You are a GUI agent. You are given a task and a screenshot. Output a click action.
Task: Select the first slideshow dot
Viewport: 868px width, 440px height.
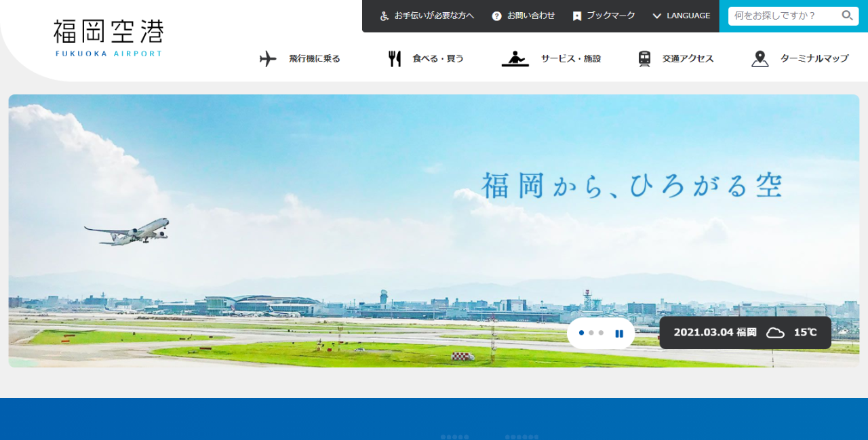click(x=581, y=333)
